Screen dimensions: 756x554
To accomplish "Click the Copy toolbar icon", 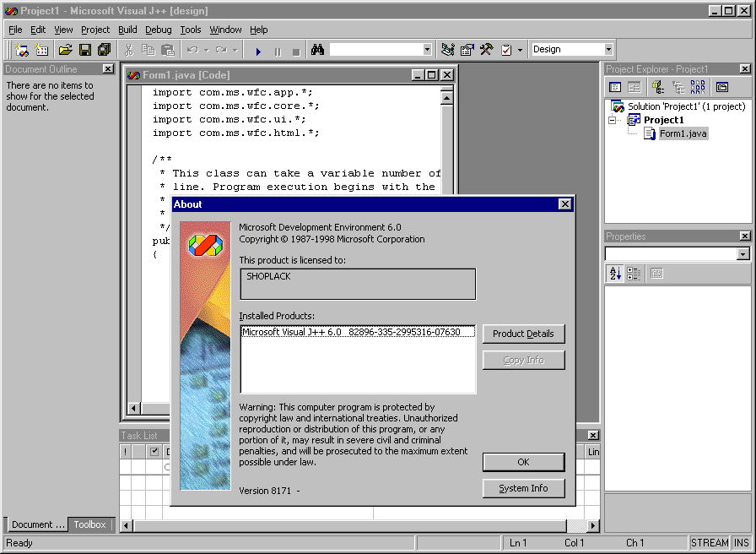I will click(148, 50).
